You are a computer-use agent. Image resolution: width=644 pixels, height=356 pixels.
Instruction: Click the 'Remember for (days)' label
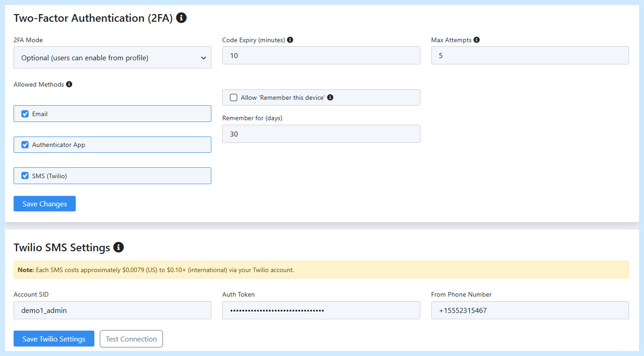252,118
